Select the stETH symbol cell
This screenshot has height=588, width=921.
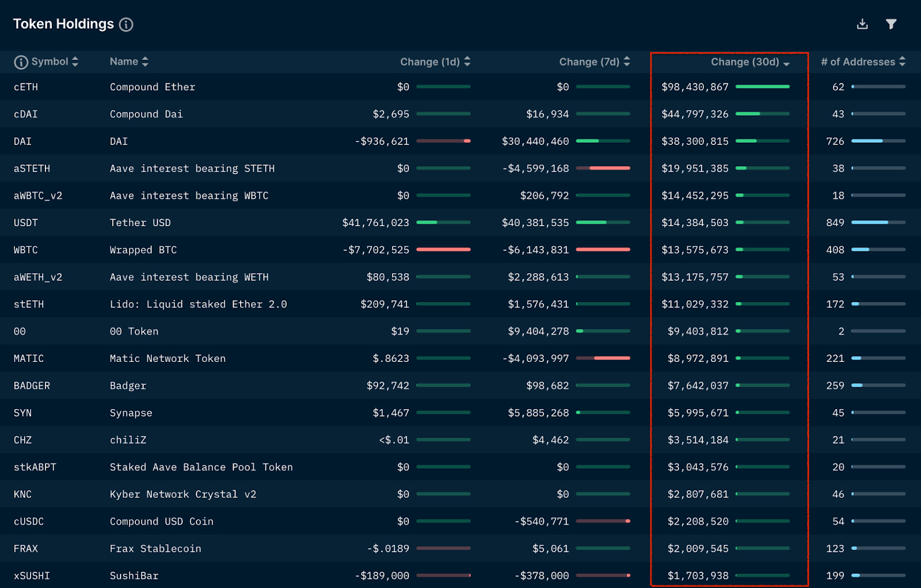[x=29, y=304]
